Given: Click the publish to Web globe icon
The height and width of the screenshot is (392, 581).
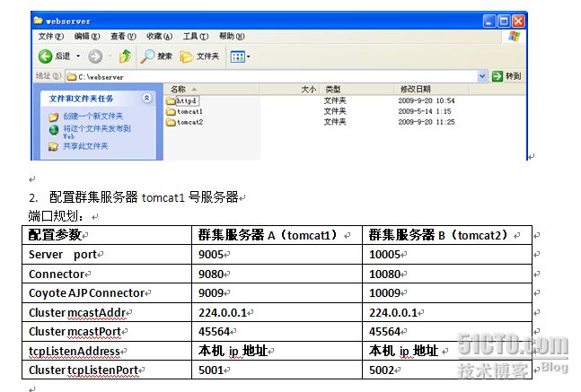Looking at the screenshot, I should click(54, 130).
